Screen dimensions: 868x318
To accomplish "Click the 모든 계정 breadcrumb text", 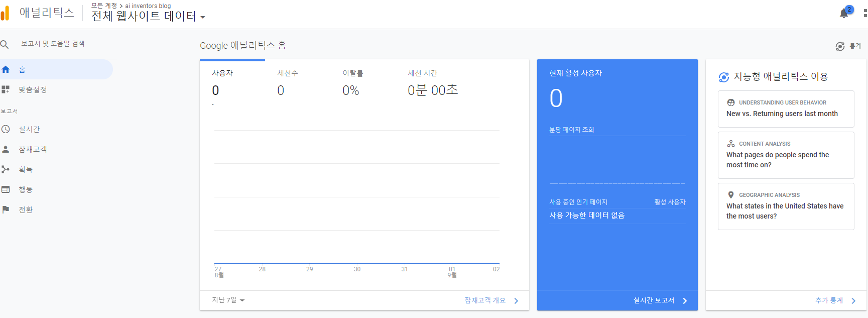I will (104, 6).
